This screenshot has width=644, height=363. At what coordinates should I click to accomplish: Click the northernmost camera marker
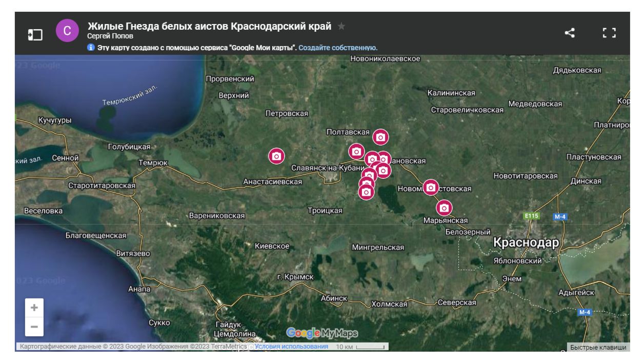(x=380, y=137)
